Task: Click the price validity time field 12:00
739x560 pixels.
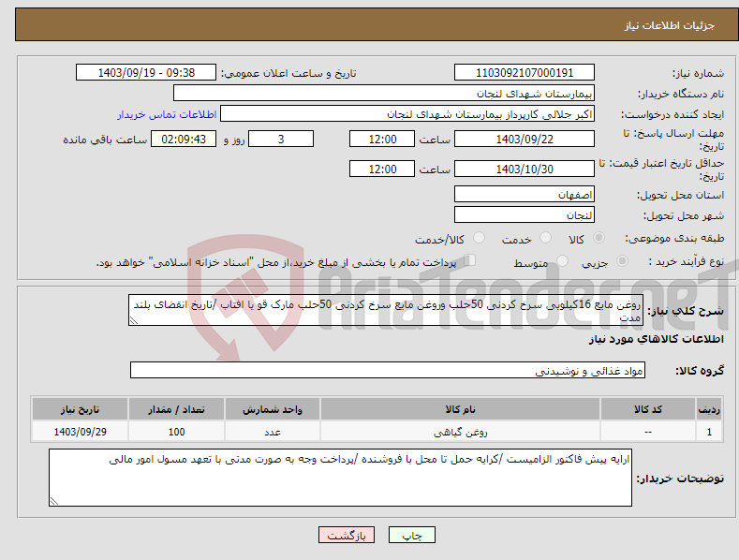Action: [x=382, y=169]
